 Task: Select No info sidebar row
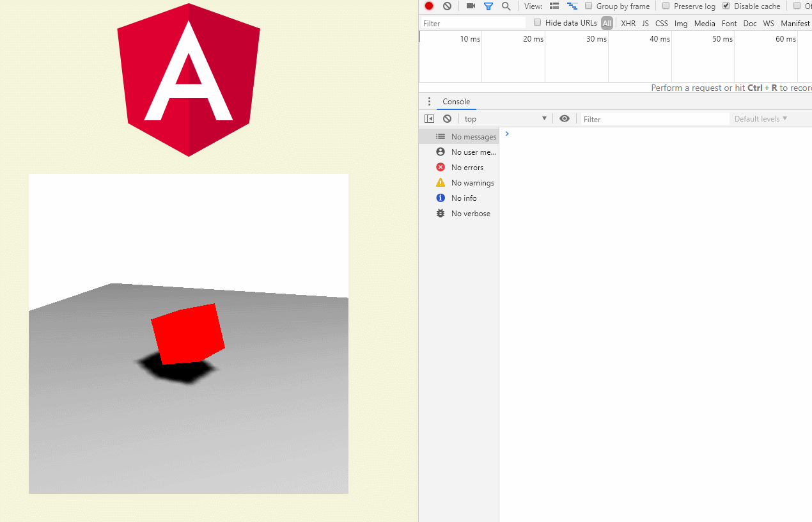click(458, 198)
